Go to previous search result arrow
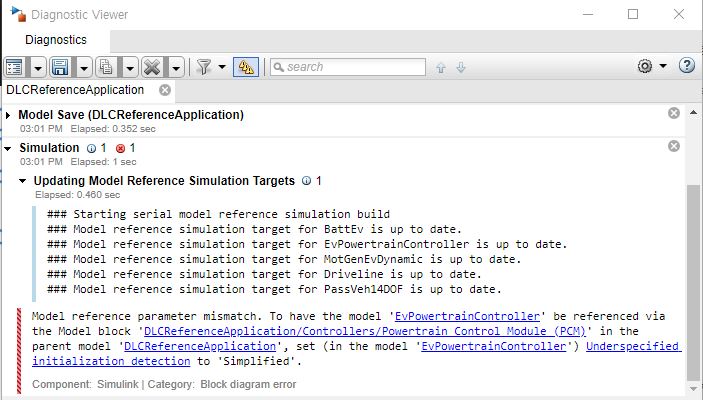This screenshot has width=703, height=400. click(441, 67)
